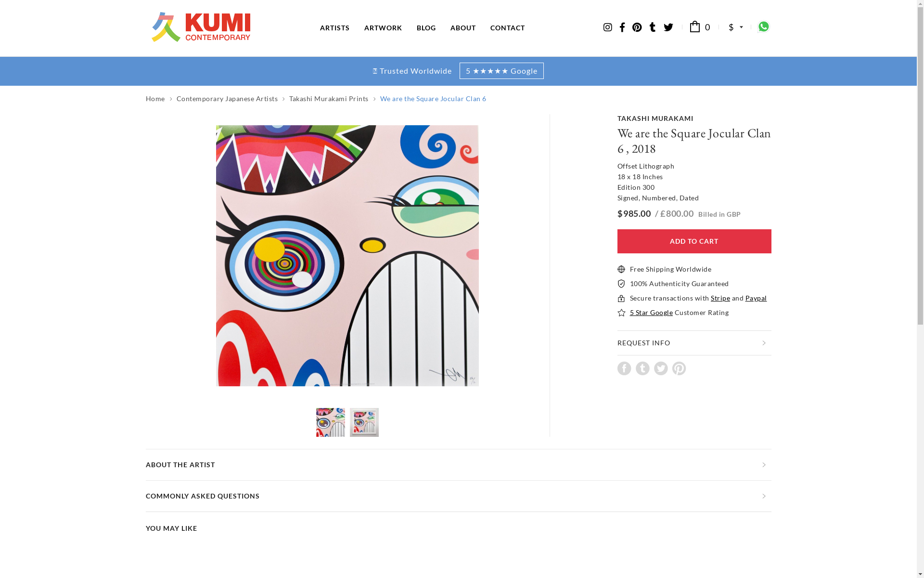924x578 pixels.
Task: Open the currency selector dropdown
Action: (736, 27)
